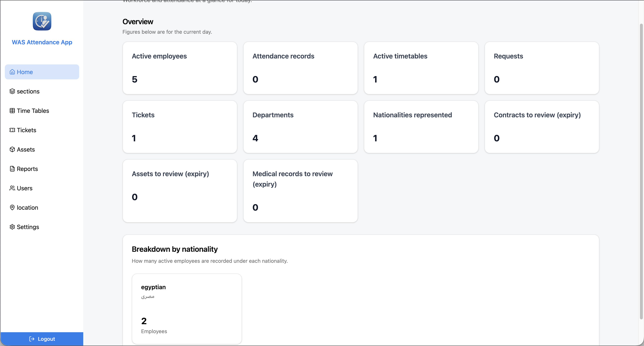Open the Settings sidebar entry
The height and width of the screenshot is (346, 644).
coord(28,227)
